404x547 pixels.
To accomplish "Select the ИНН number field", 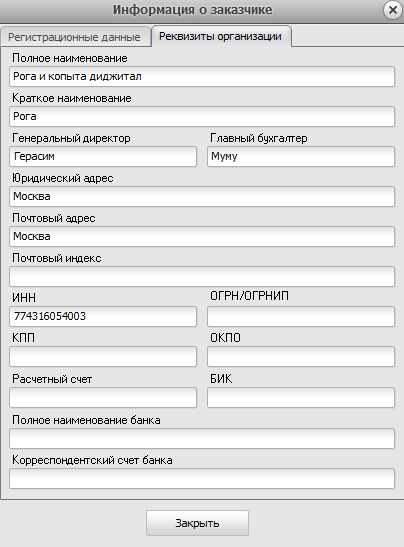I will 103,316.
